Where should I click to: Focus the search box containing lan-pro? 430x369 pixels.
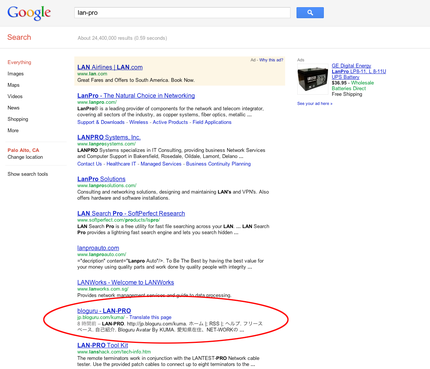[x=182, y=13]
